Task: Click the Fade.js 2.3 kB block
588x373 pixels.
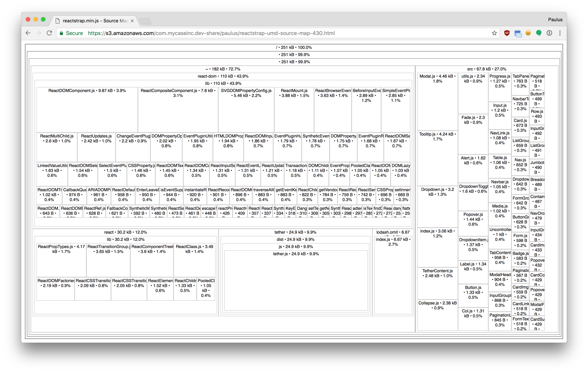Action: tap(473, 134)
